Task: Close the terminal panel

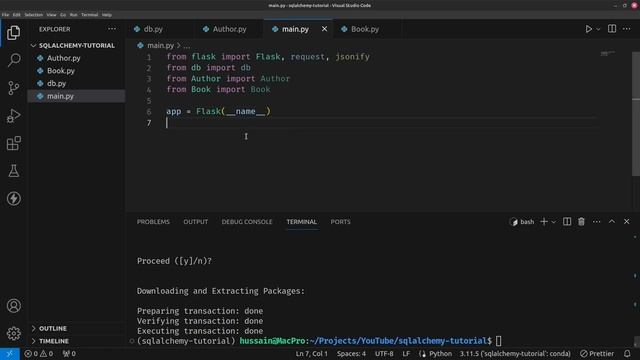Action: 627,222
